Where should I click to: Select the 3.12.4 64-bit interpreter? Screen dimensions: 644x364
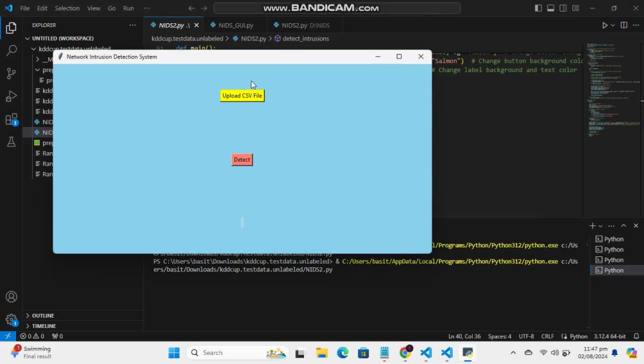[609, 336]
